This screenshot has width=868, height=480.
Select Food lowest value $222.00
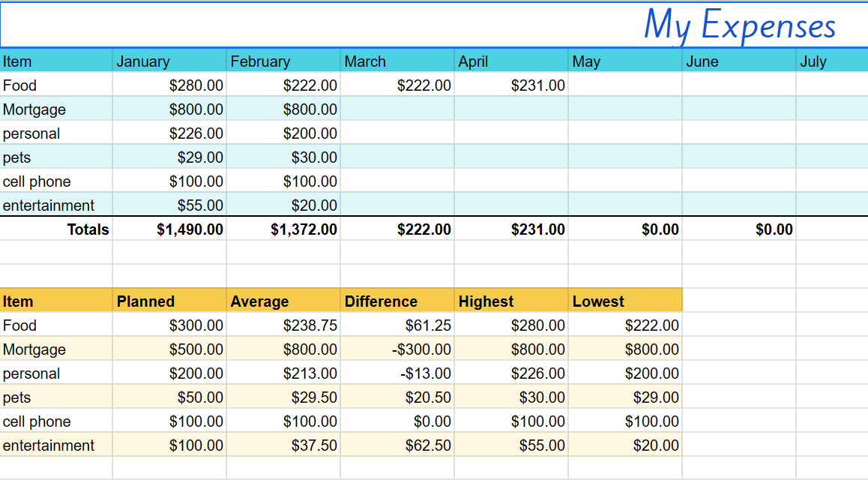(626, 325)
